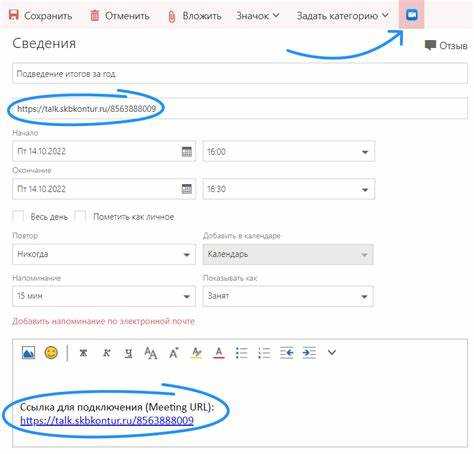This screenshot has height=454, width=474.
Task: Click the video meeting icon in toolbar
Action: coord(412,15)
